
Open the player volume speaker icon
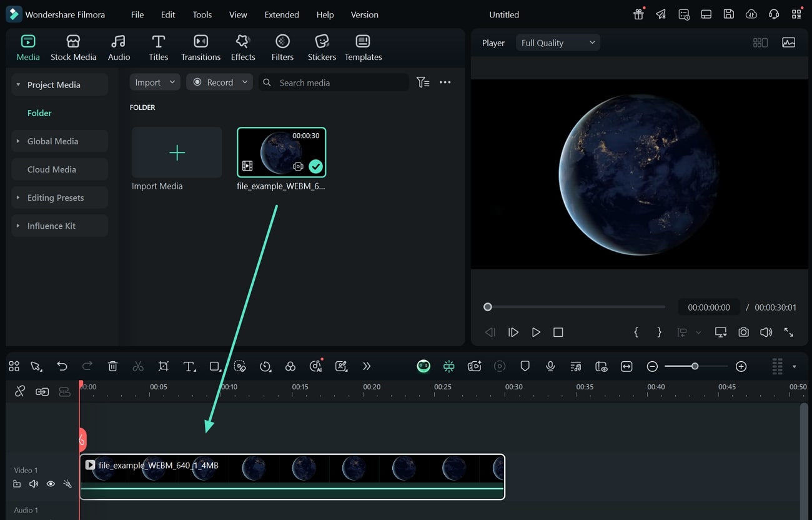click(x=766, y=332)
